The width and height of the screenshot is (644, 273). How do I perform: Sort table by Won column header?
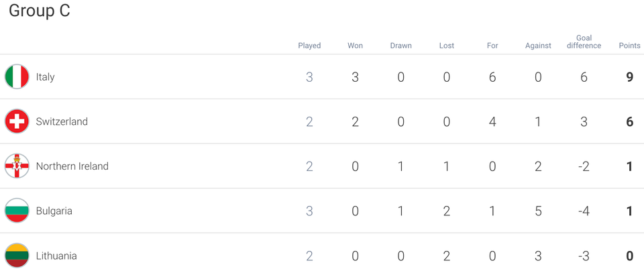coord(356,46)
